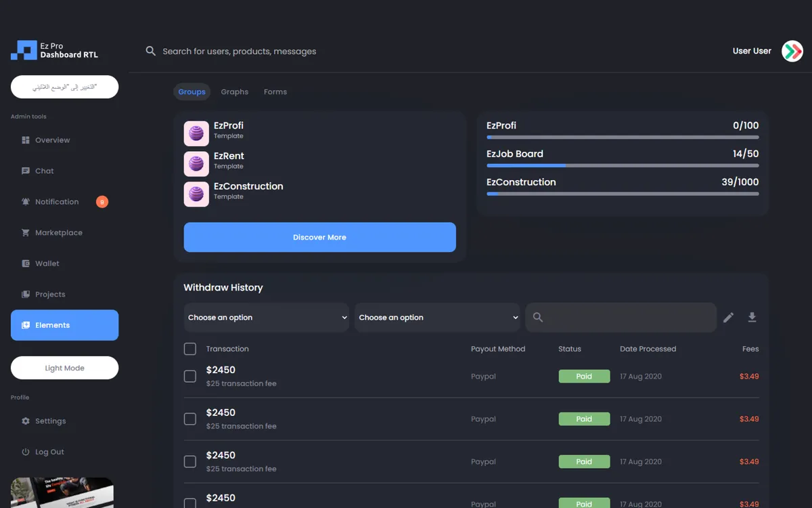Screen dimensions: 812x508
Task: Click the pencil edit icon in Withdraw History
Action: [x=728, y=317]
